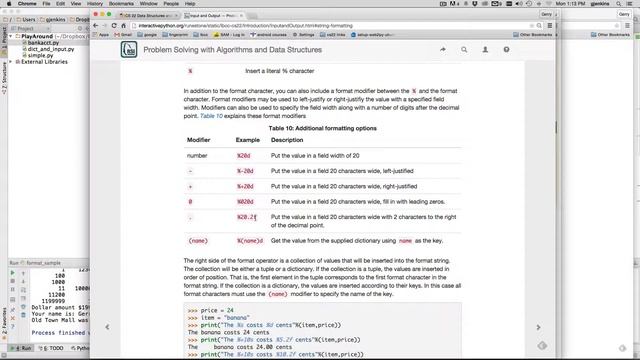The image size is (640, 360).
Task: Click the trash Clear All icon in Run panel
Action: tap(23, 315)
